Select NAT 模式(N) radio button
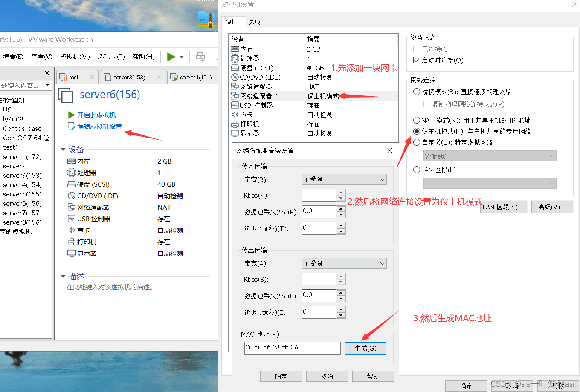 (x=417, y=120)
